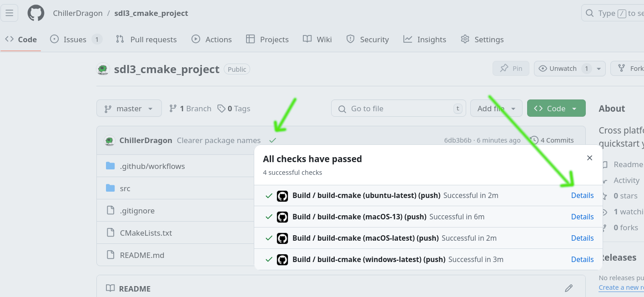The width and height of the screenshot is (644, 297).
Task: Open the src folder
Action: 125,188
